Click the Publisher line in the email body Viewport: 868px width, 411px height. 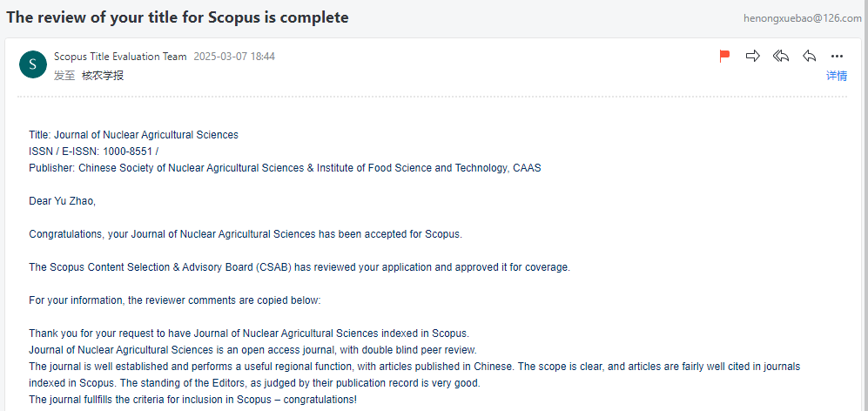click(x=285, y=168)
